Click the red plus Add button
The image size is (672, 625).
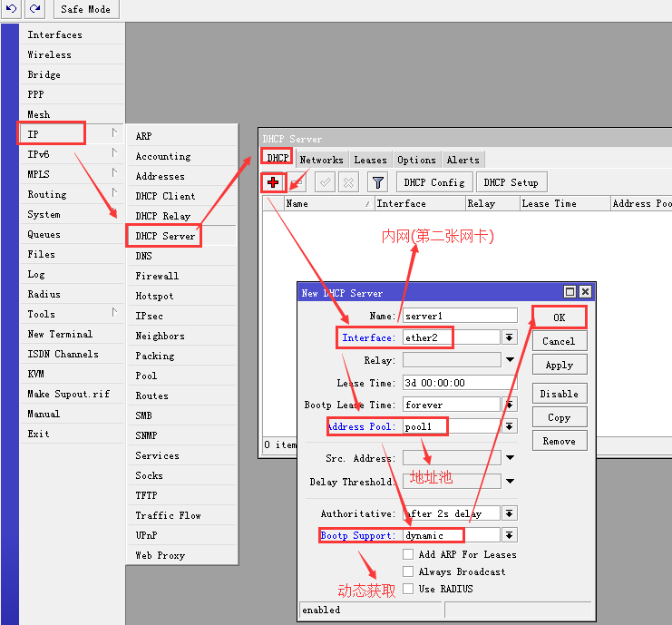tap(273, 182)
